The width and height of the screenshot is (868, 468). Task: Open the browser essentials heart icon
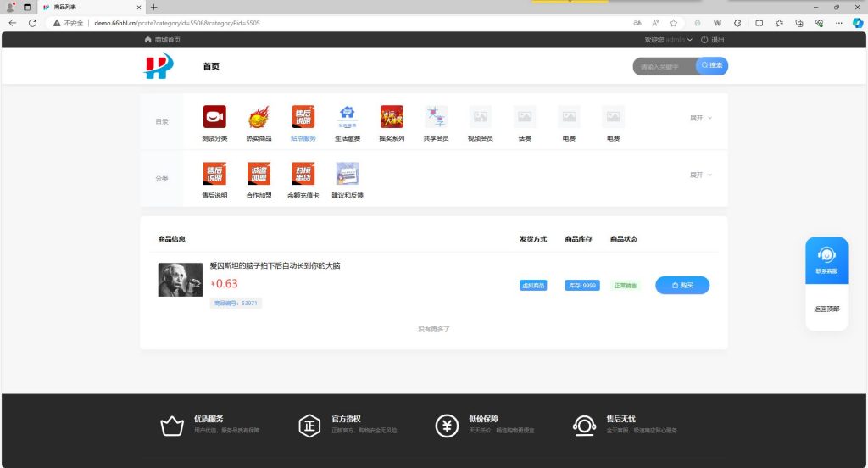tap(820, 23)
